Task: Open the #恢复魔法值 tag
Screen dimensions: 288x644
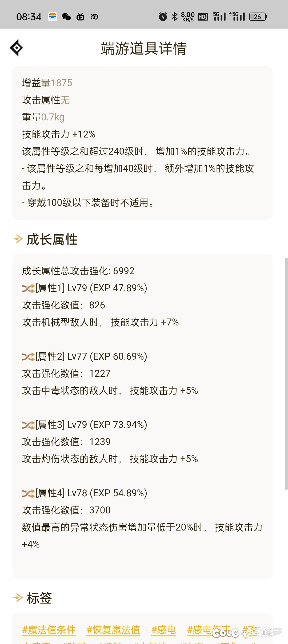Action: point(114,630)
